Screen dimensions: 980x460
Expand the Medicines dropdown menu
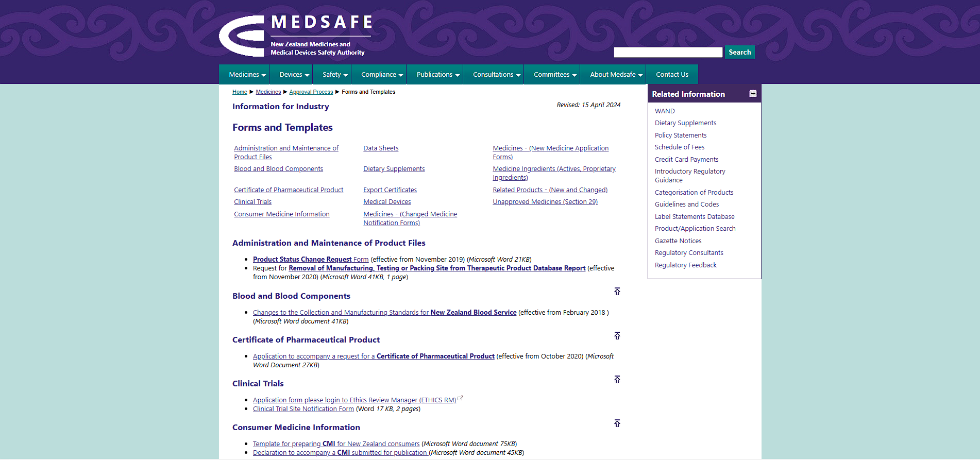(247, 75)
